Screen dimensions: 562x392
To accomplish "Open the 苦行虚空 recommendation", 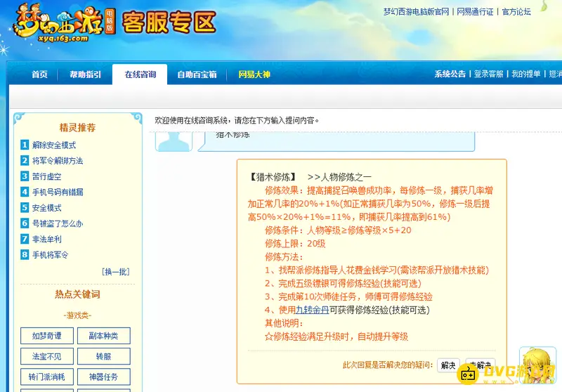I will (x=46, y=176).
